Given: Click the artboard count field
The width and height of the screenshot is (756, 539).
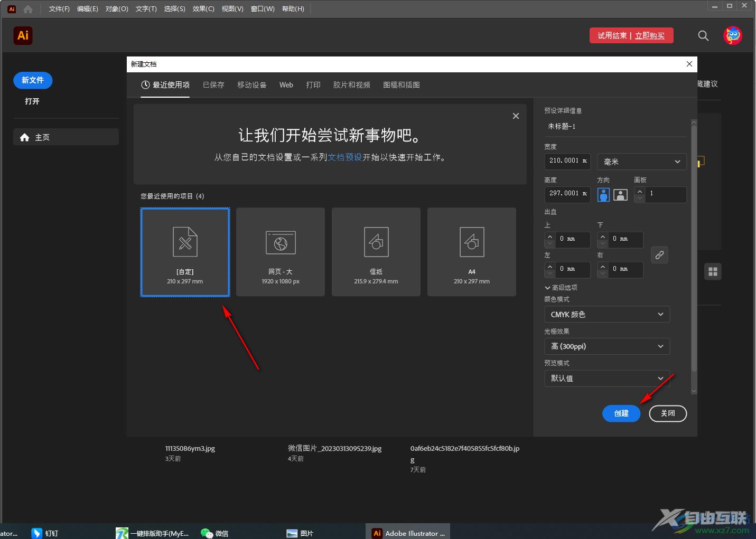Looking at the screenshot, I should pyautogui.click(x=666, y=194).
